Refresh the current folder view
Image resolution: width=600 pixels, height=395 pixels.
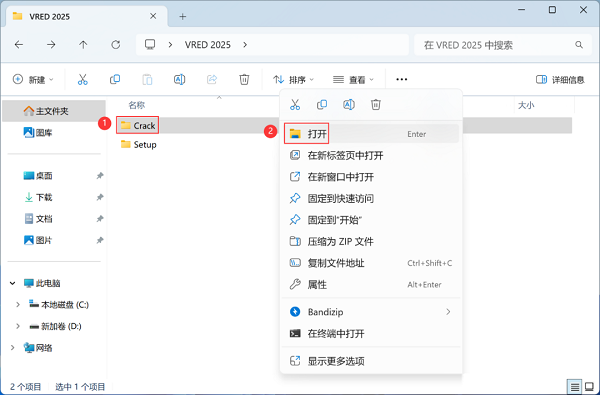[x=116, y=45]
